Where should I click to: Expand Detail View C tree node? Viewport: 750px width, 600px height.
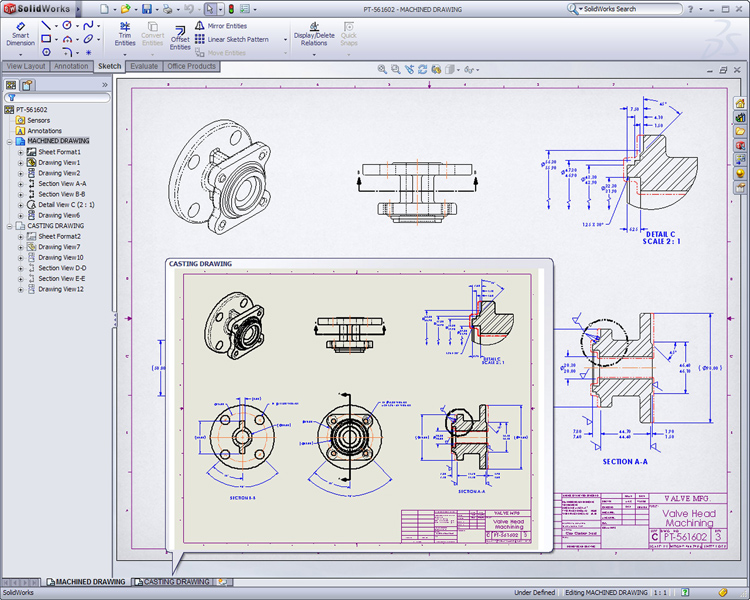(21, 205)
